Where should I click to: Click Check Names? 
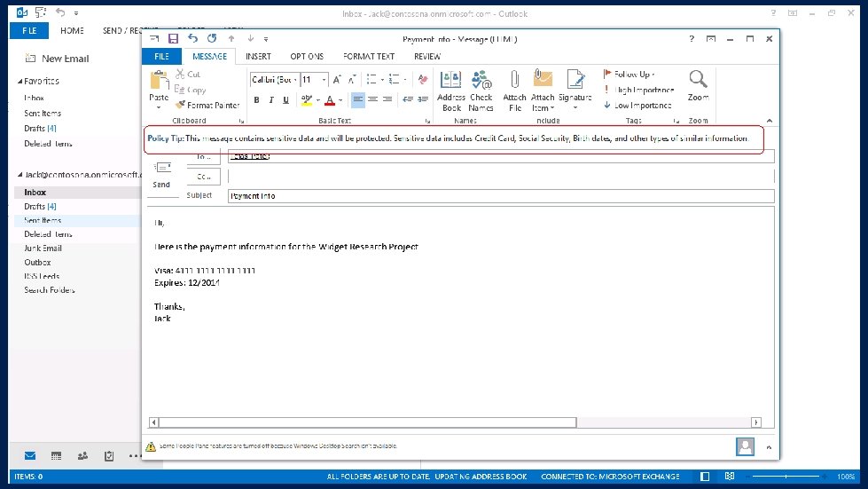click(x=481, y=91)
